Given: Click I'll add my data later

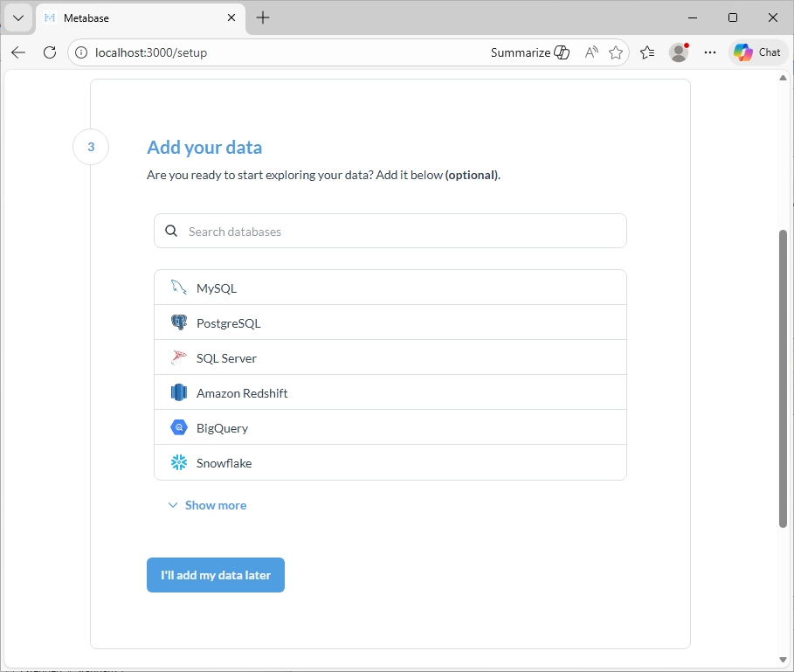Looking at the screenshot, I should point(216,575).
